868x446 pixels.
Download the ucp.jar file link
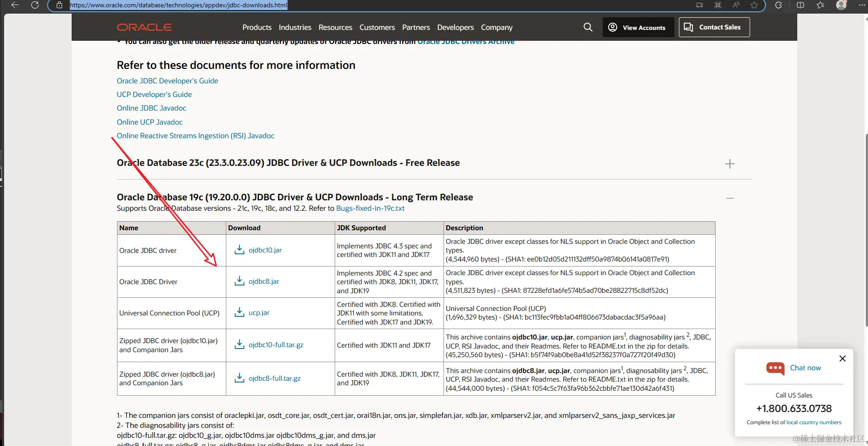click(259, 313)
